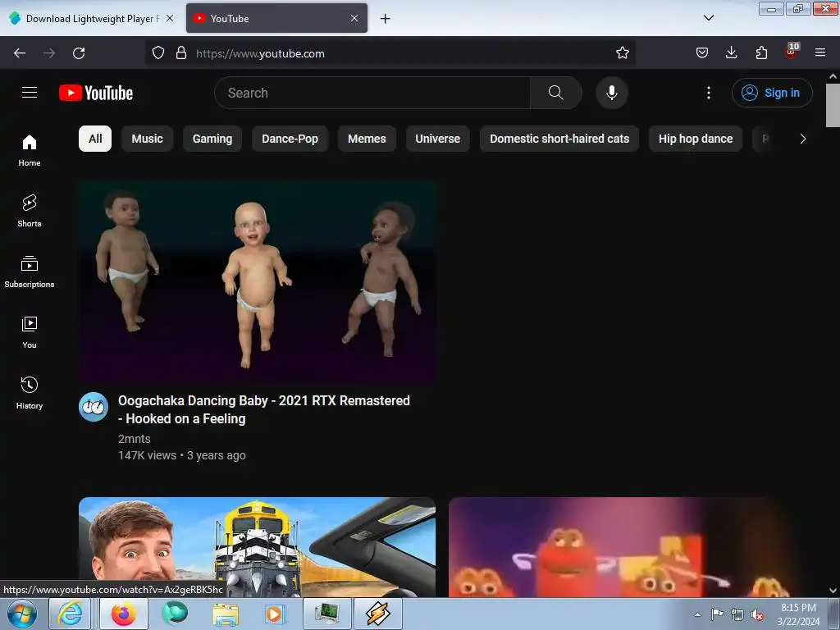Filter by Hip hop dance chip

tap(696, 139)
